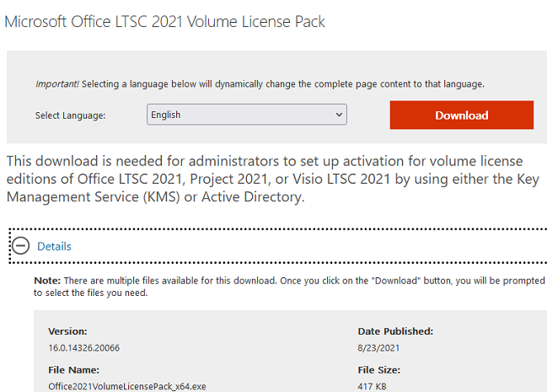
Task: Open the Select Language dropdown
Action: click(246, 115)
